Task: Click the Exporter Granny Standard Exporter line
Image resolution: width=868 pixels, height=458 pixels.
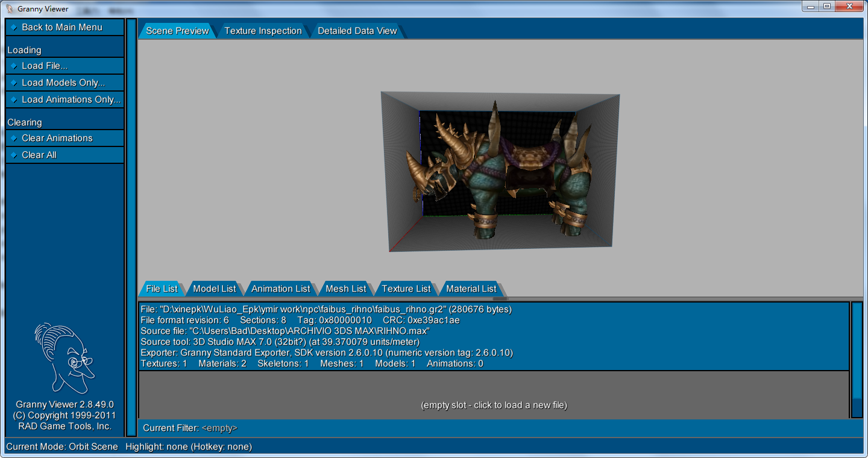Action: [x=327, y=353]
